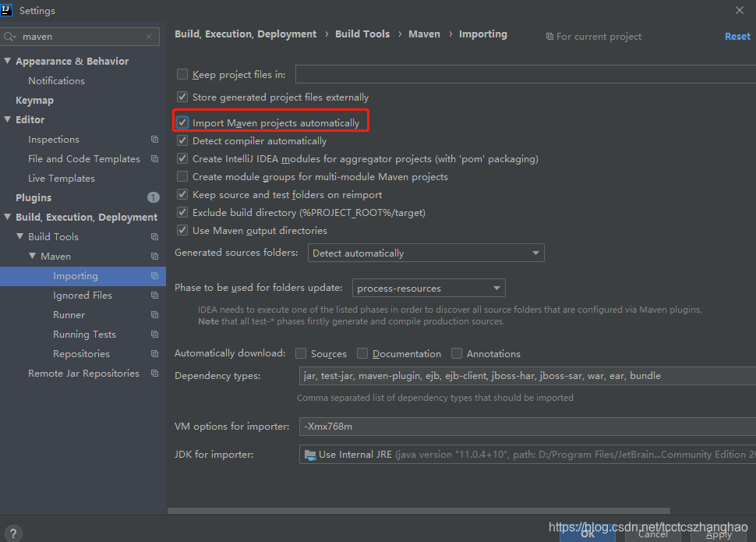Click Build Tools in breadcrumb
The width and height of the screenshot is (756, 542).
tap(362, 34)
